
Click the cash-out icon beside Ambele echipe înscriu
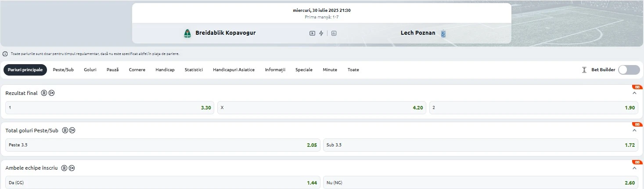coord(72,168)
